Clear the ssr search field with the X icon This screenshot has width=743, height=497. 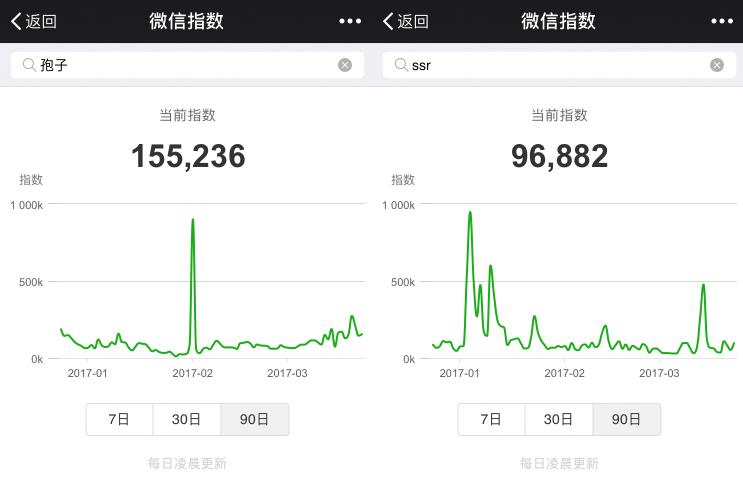717,65
